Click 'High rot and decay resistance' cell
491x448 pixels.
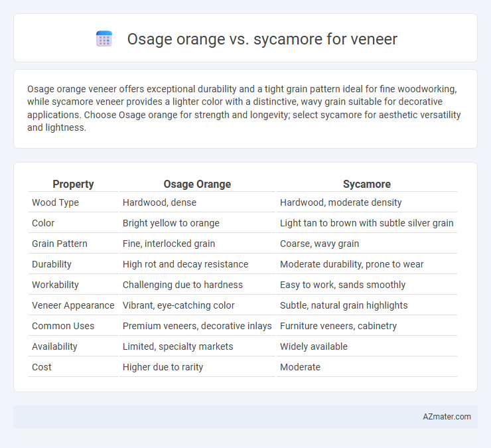[185, 264]
